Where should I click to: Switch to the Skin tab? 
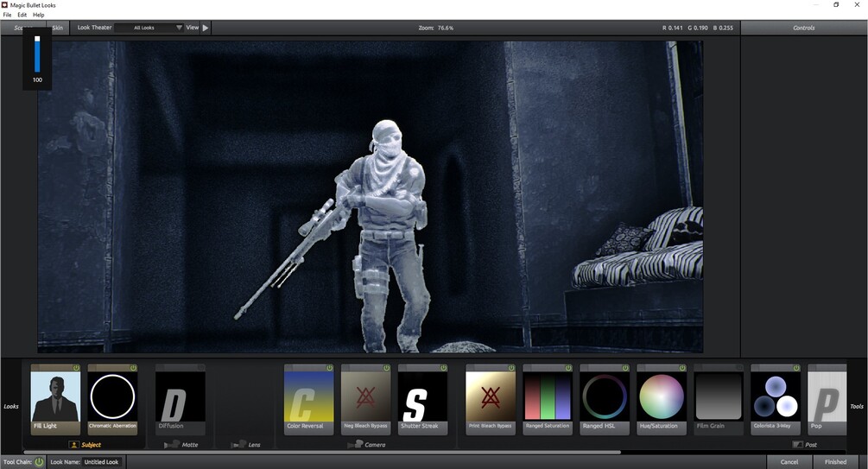pyautogui.click(x=58, y=28)
